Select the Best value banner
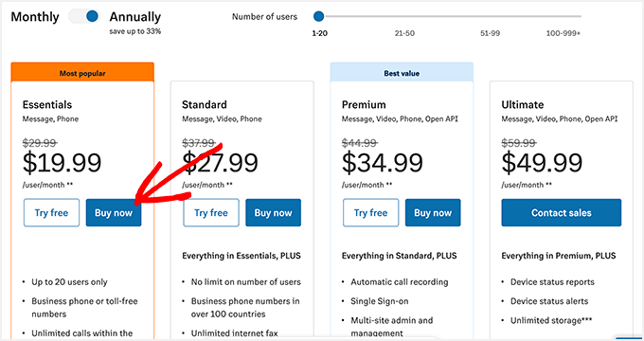 pos(402,72)
